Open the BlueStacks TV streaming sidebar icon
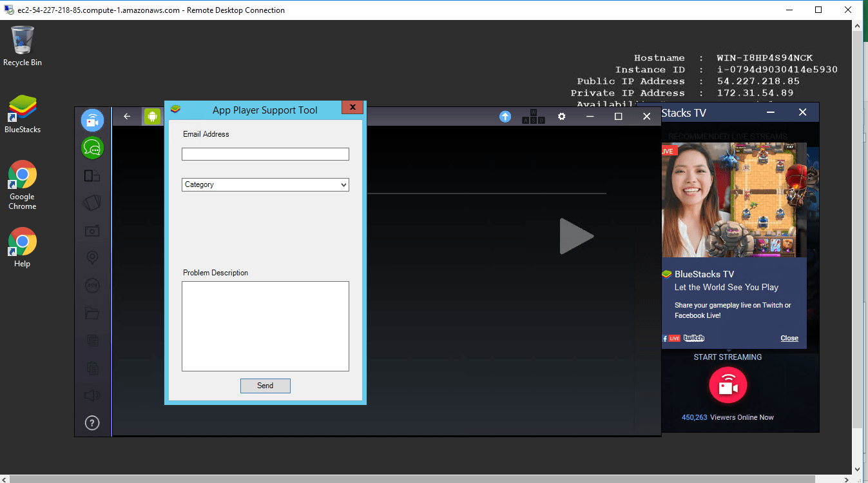Viewport: 868px width, 483px height. tap(92, 121)
